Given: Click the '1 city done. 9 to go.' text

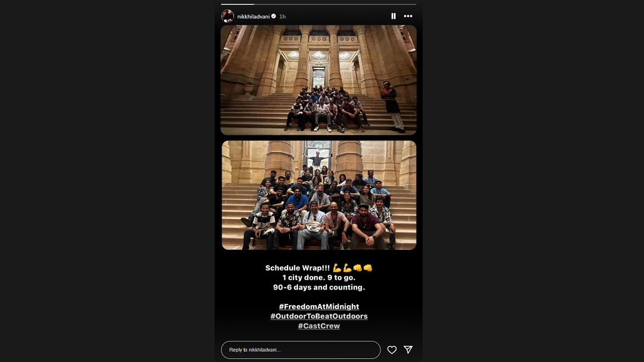Looking at the screenshot, I should click(x=319, y=277).
